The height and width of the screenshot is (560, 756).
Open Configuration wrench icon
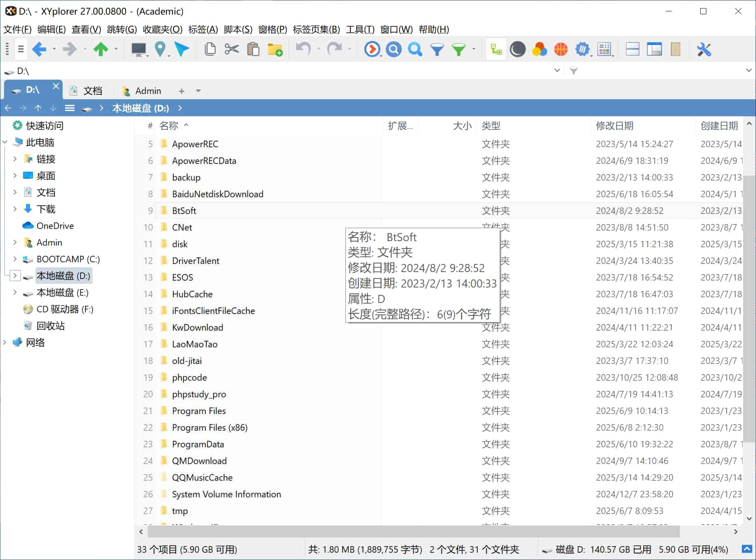704,49
